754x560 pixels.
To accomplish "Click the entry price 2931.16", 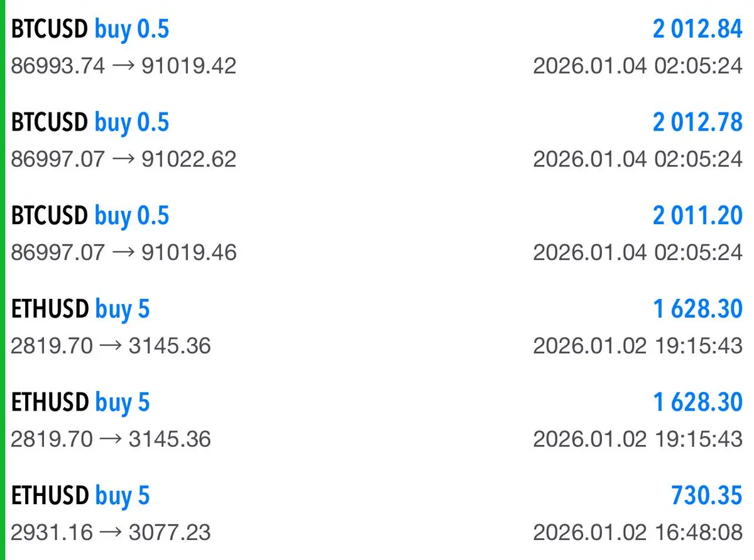I will click(52, 532).
